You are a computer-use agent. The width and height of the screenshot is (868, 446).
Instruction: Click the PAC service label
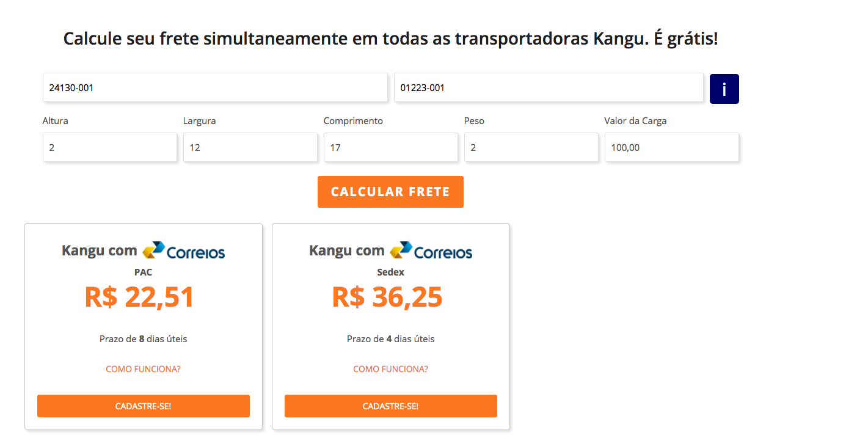(143, 272)
